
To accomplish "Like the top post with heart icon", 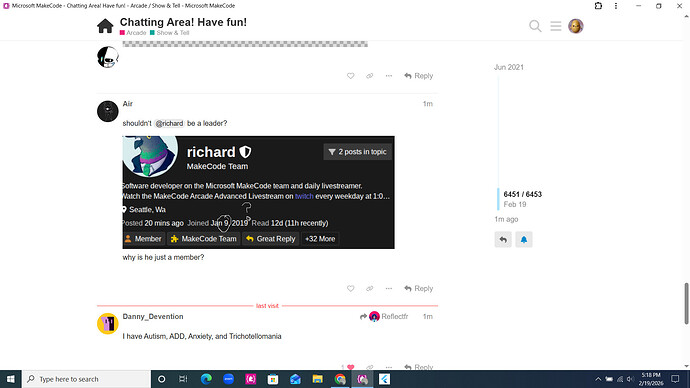I will 350,76.
